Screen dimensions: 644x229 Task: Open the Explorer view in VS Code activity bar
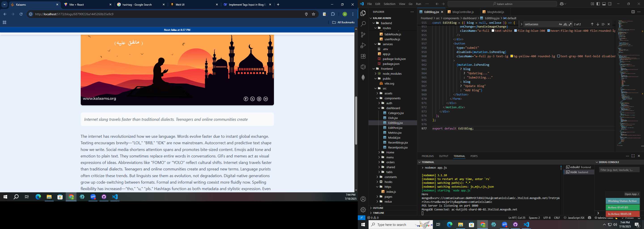point(363,13)
